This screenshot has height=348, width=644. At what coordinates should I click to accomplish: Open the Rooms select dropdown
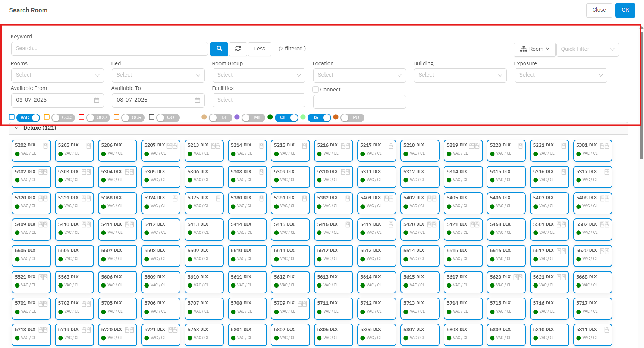(x=57, y=75)
